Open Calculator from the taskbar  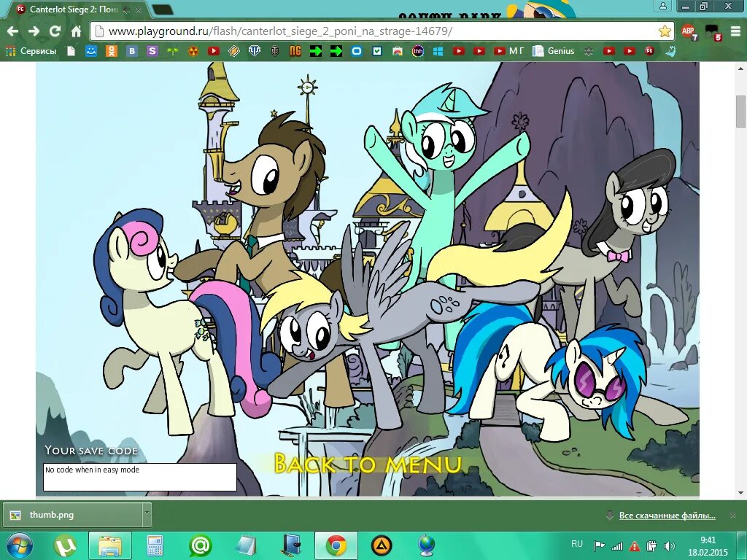pos(155,545)
